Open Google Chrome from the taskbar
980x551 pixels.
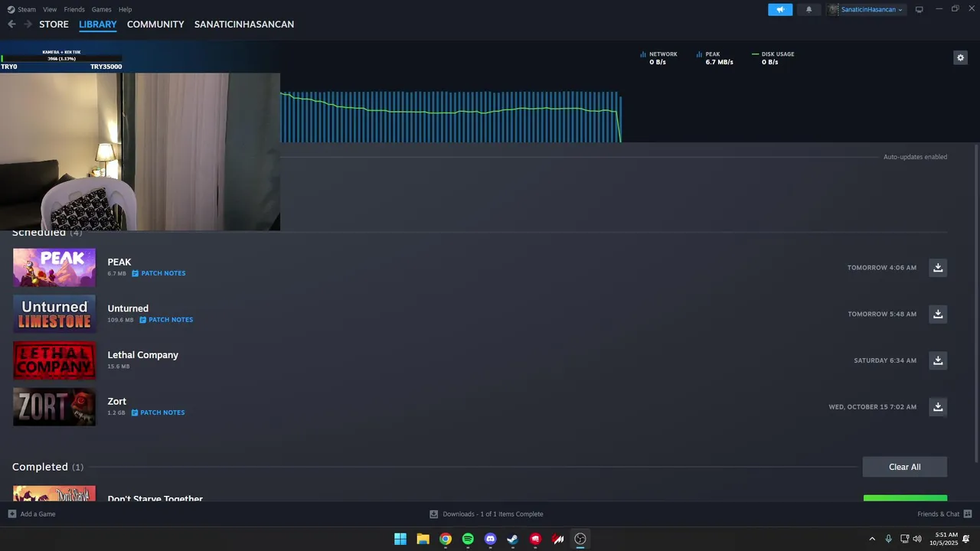coord(446,539)
